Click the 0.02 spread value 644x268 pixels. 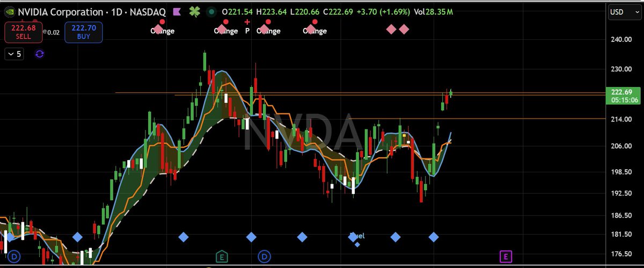[x=54, y=33]
